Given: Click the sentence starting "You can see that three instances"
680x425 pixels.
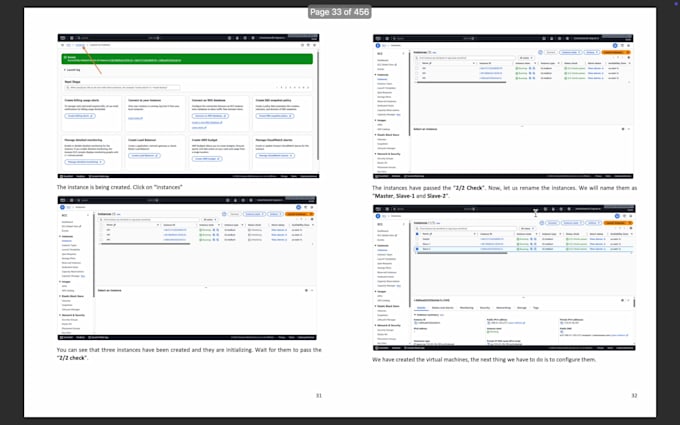Looking at the screenshot, I should tap(189, 353).
